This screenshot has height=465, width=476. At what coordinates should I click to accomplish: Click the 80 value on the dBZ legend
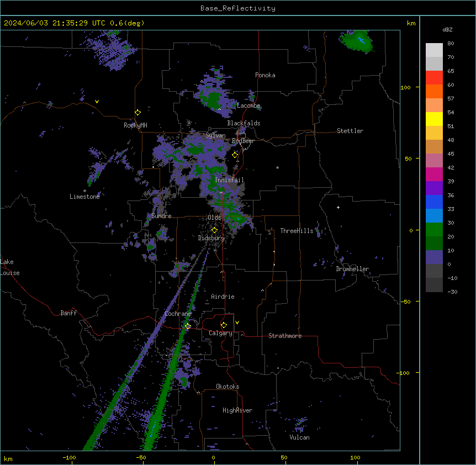pyautogui.click(x=451, y=44)
